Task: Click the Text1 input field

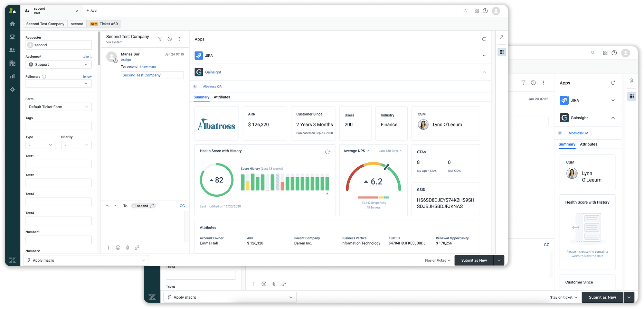Action: (x=58, y=164)
